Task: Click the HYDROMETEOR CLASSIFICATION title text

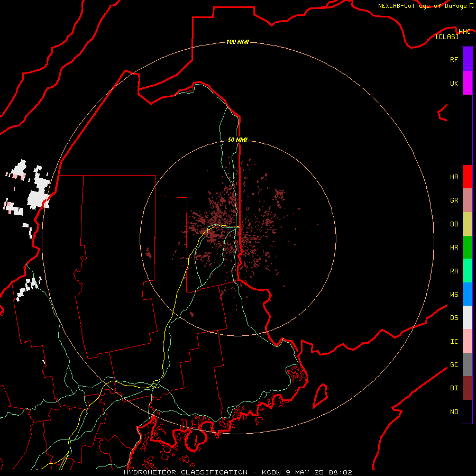Action: 186,472
